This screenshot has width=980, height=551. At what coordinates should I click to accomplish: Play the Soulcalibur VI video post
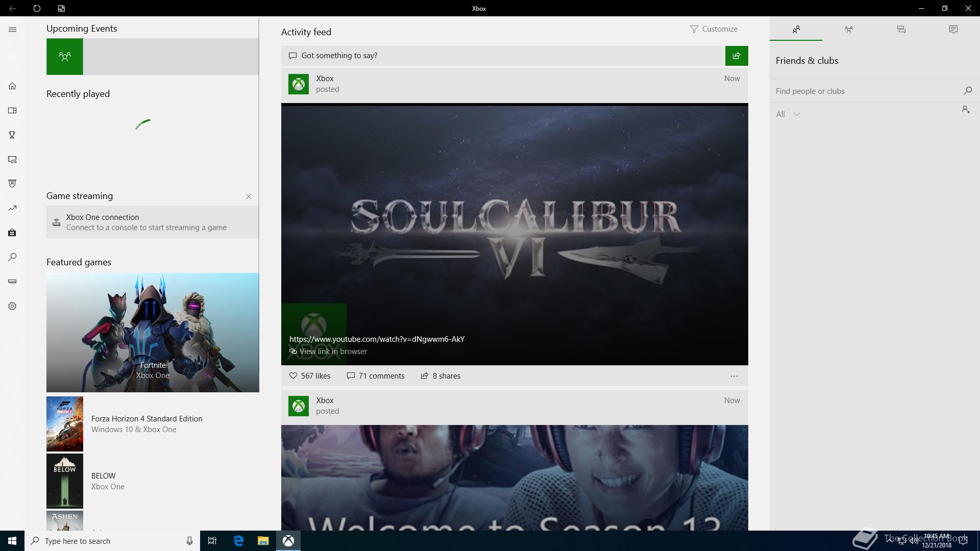(514, 235)
